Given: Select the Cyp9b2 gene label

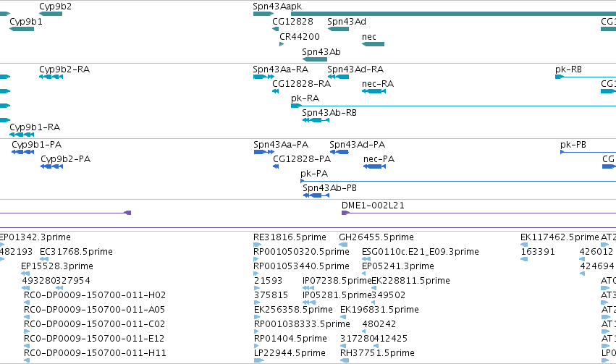Looking at the screenshot, I should click(56, 7).
